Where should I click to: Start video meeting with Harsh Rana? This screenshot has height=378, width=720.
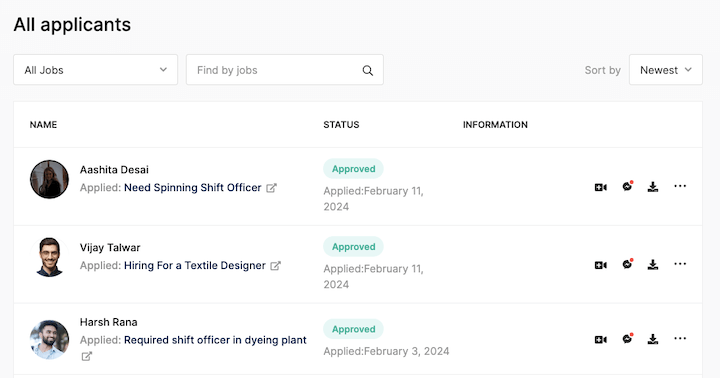[x=601, y=339]
